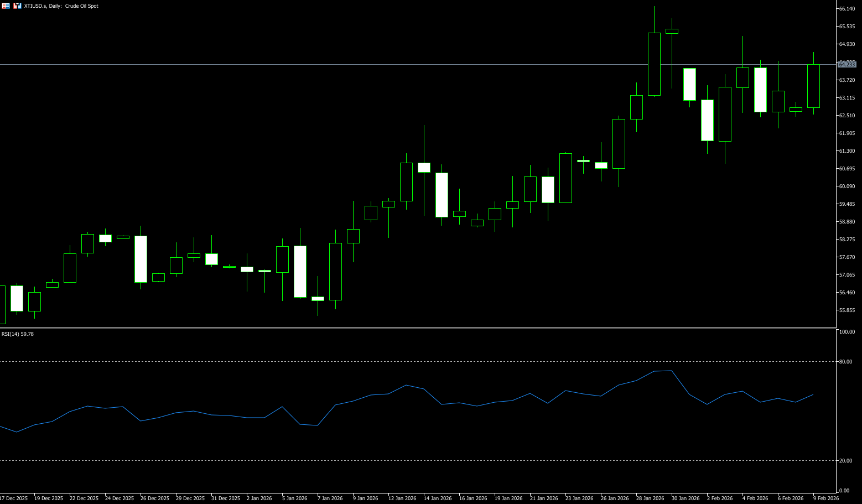Screen dimensions: 862x504
Task: Click the horizontal current price line
Action: coord(387,65)
